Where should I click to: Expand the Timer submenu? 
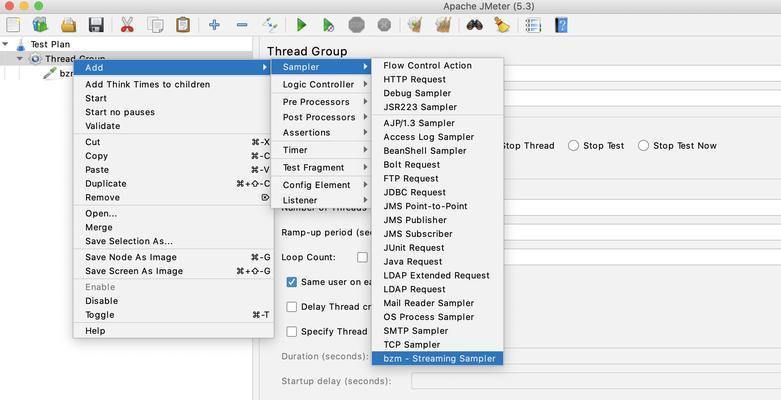(321, 150)
